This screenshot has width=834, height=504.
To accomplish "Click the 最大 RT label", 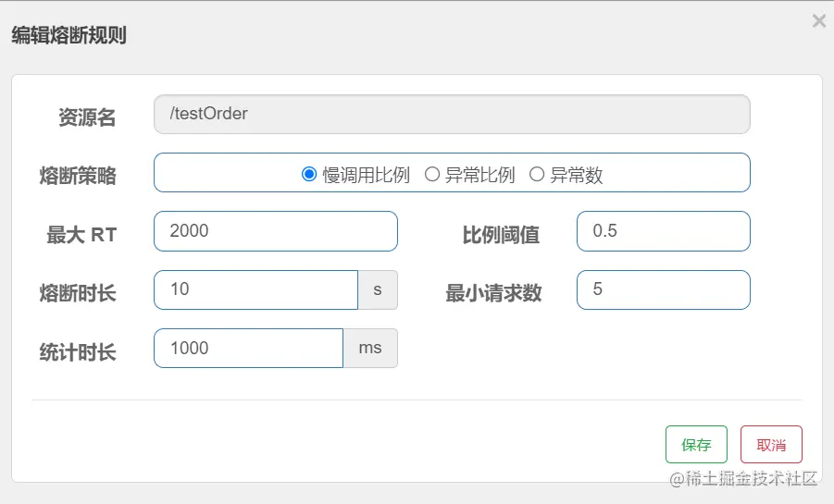I will pyautogui.click(x=81, y=235).
